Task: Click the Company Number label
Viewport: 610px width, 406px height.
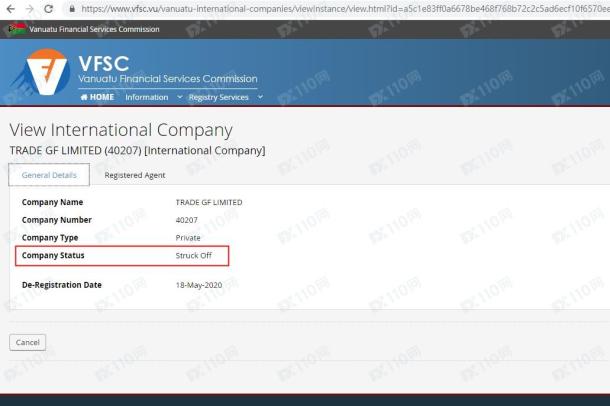Action: point(57,220)
